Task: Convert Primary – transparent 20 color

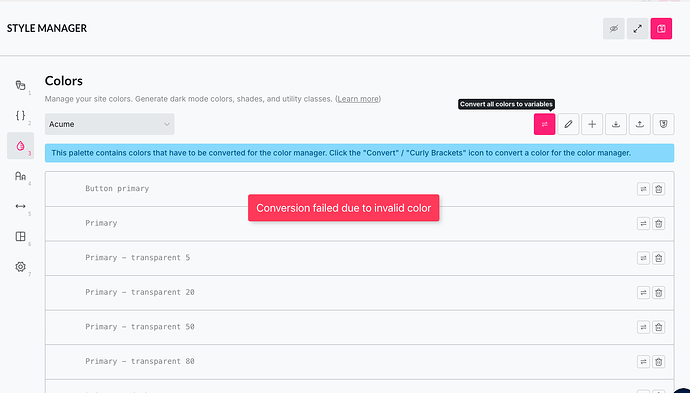Action: pyautogui.click(x=643, y=293)
